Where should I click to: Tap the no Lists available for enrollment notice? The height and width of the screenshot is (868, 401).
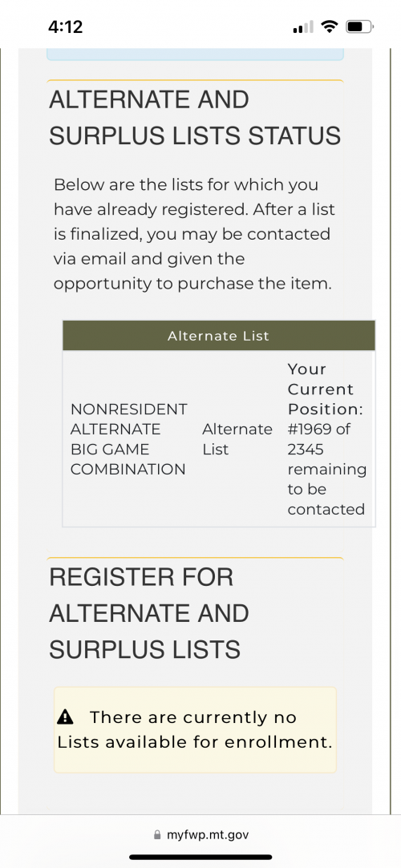pos(195,729)
